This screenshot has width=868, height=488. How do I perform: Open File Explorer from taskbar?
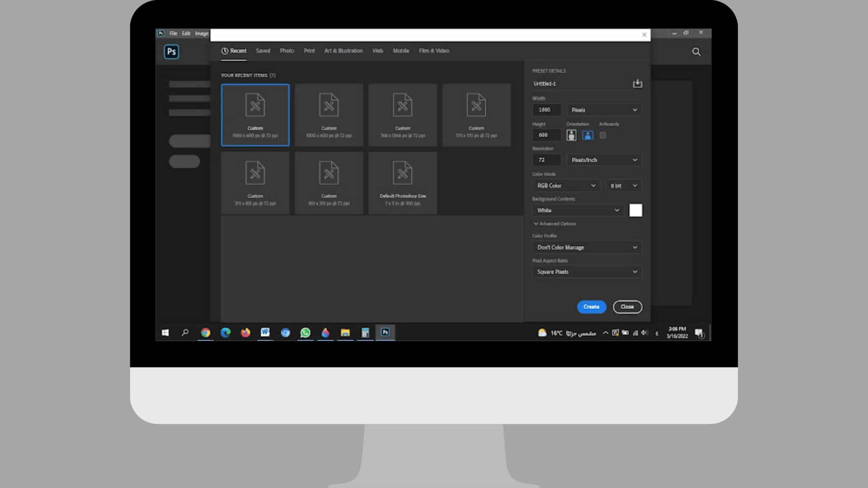(x=345, y=333)
